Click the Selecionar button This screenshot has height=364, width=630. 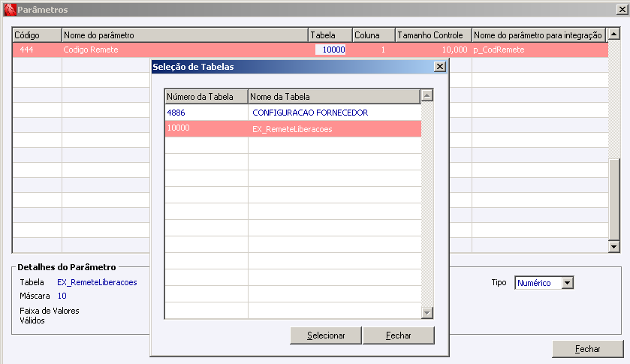click(x=326, y=335)
